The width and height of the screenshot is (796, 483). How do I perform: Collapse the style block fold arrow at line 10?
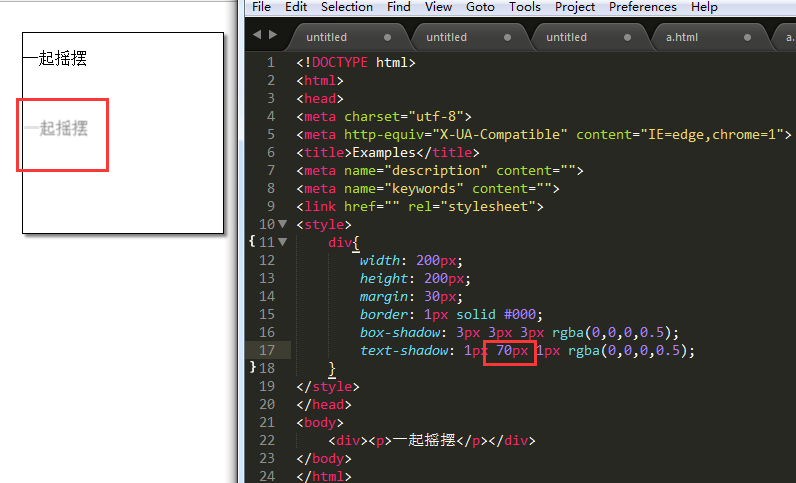pyautogui.click(x=283, y=224)
